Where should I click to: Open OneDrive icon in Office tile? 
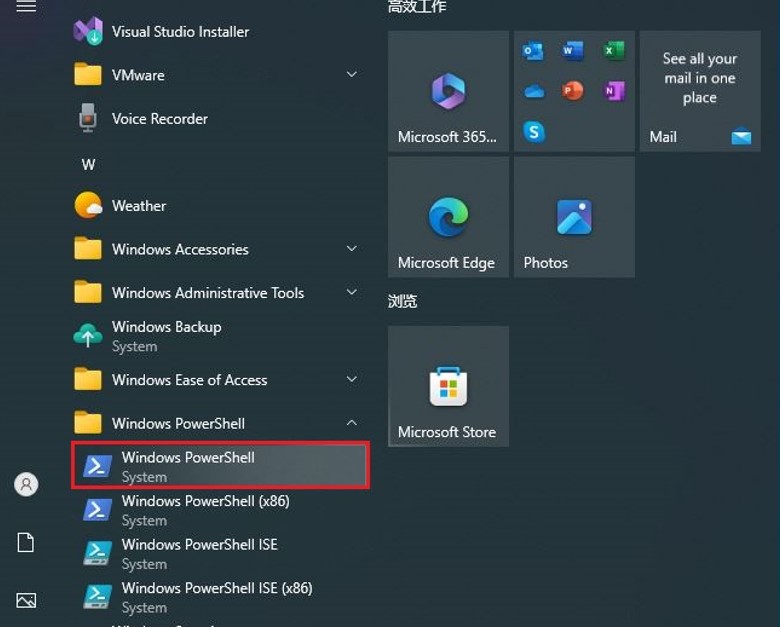(534, 92)
